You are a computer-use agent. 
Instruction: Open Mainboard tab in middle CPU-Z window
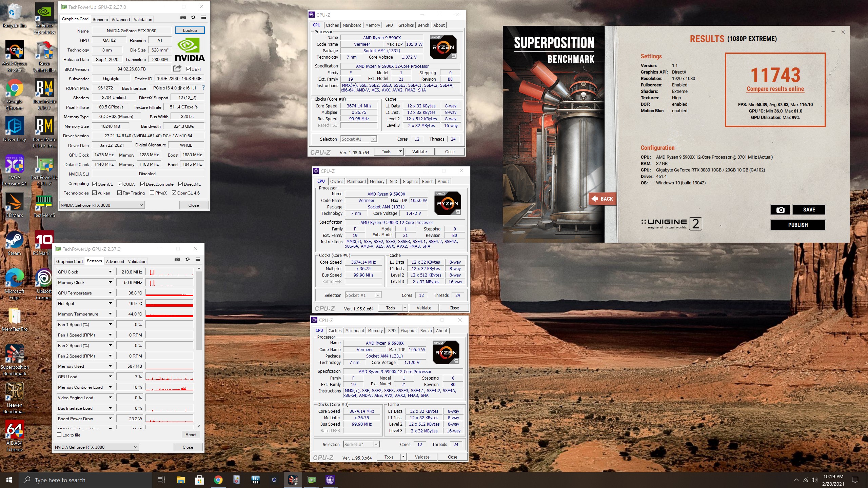[x=356, y=181]
